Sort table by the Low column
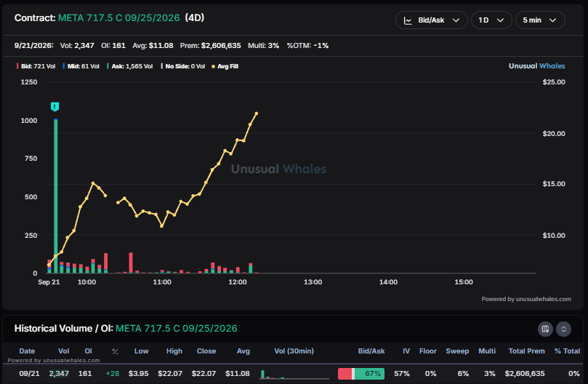The height and width of the screenshot is (384, 588). [x=142, y=351]
